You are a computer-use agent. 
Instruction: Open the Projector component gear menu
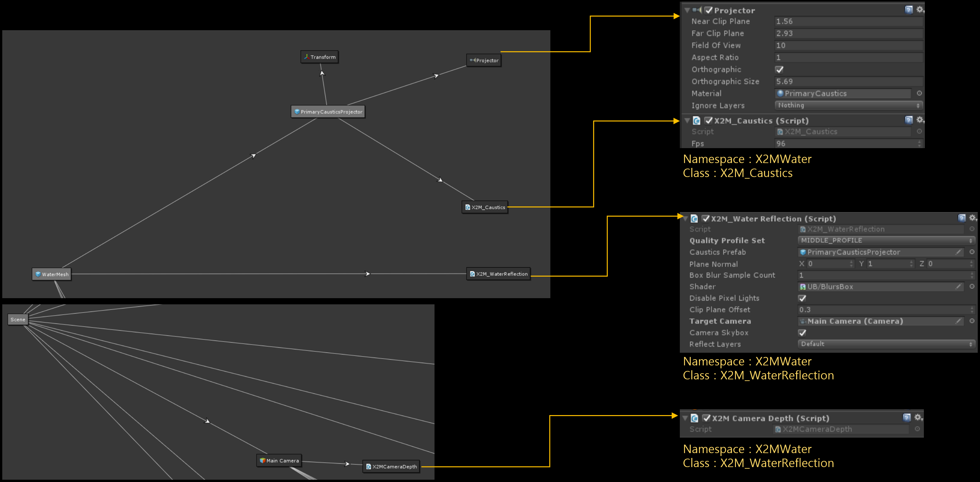(x=920, y=10)
